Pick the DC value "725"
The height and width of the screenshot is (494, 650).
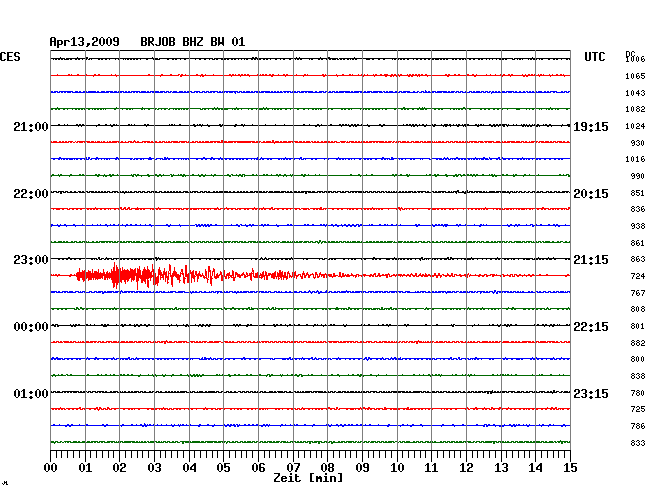click(x=638, y=409)
